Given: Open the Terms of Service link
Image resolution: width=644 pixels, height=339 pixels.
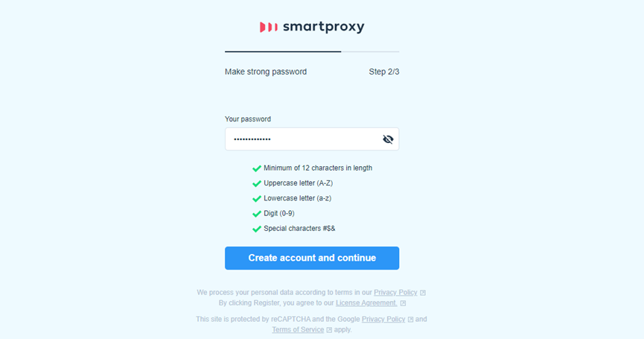Looking at the screenshot, I should coord(298,329).
